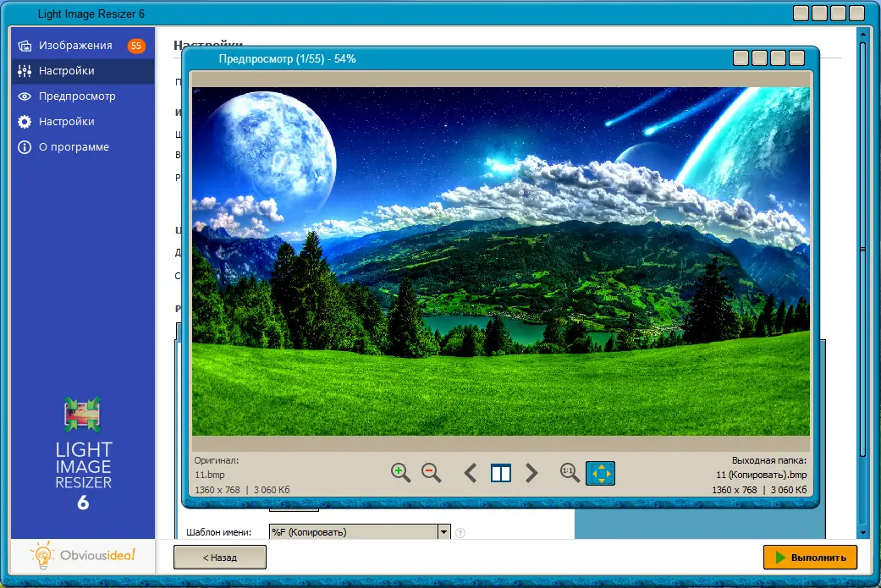Open О программе from the sidebar
The height and width of the screenshot is (588, 881).
[76, 146]
